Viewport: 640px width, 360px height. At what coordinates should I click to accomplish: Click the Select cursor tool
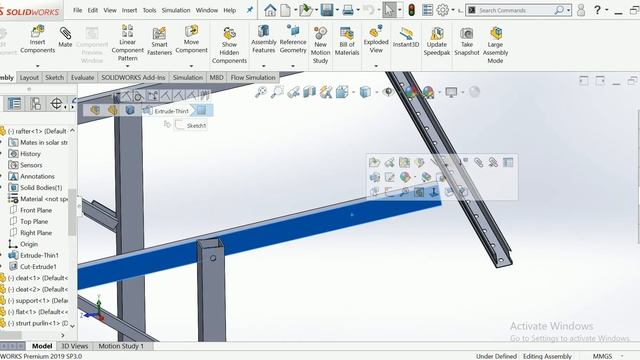click(x=389, y=10)
